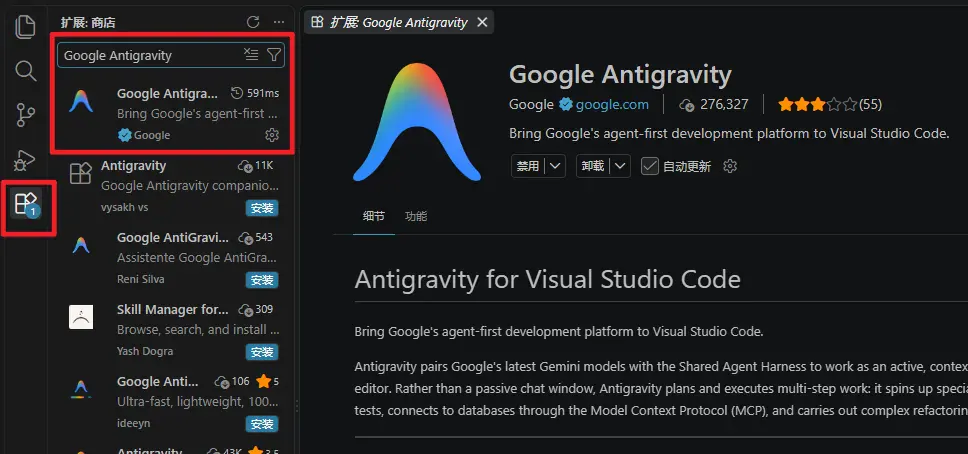
Task: Select the Antigravity extension by vysakh vs
Action: [x=172, y=187]
